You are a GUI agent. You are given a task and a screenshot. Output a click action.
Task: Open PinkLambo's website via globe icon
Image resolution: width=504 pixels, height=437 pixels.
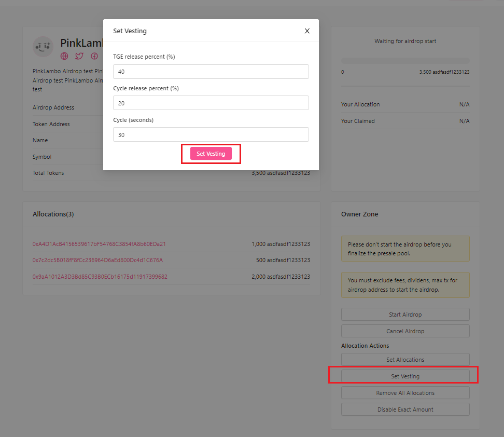(64, 56)
